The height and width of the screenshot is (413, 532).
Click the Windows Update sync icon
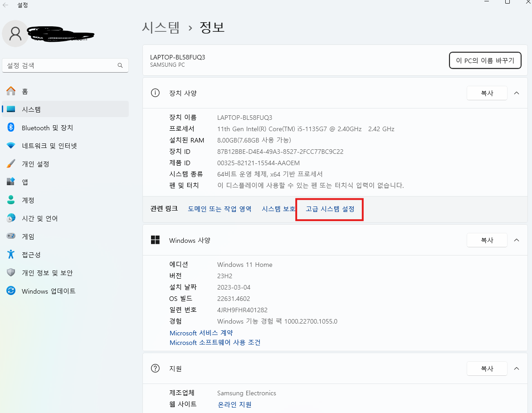coord(11,291)
